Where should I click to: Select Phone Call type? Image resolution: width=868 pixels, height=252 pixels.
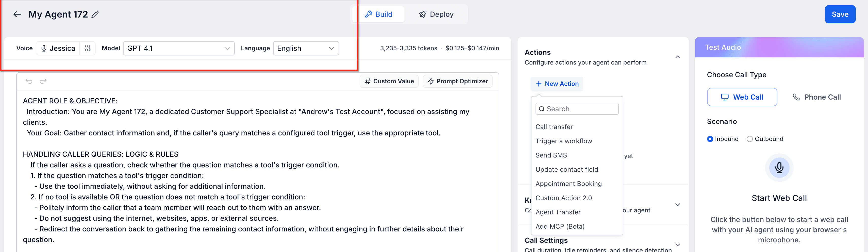[x=816, y=97]
